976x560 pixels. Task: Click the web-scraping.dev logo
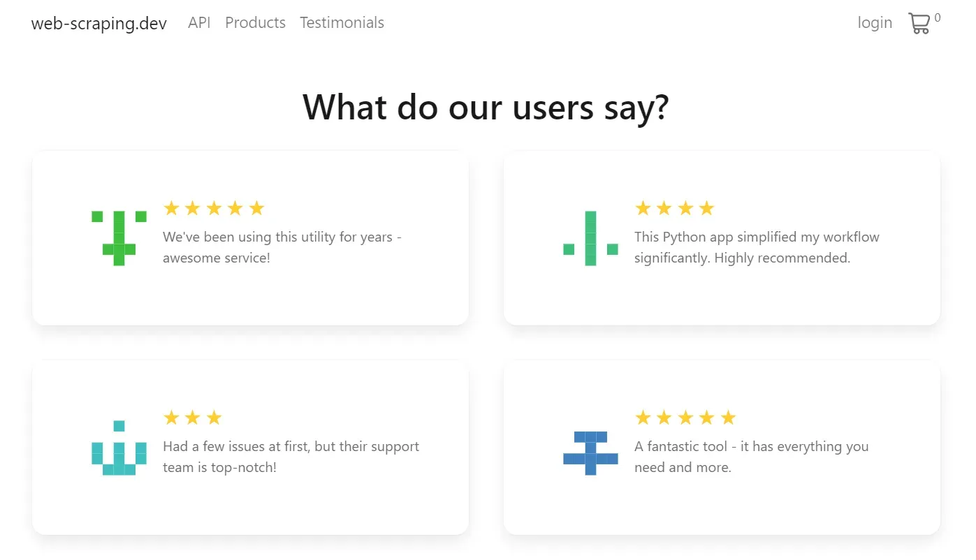click(x=98, y=23)
